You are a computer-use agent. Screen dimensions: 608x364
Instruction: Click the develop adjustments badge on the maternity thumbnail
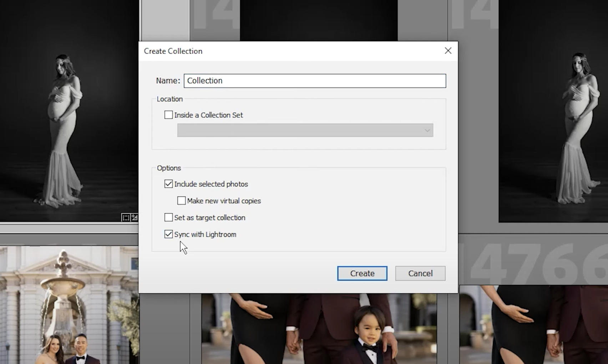point(135,217)
